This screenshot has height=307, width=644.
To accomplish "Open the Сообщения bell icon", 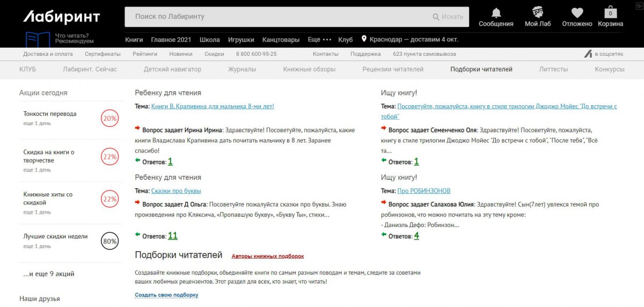I will (496, 13).
